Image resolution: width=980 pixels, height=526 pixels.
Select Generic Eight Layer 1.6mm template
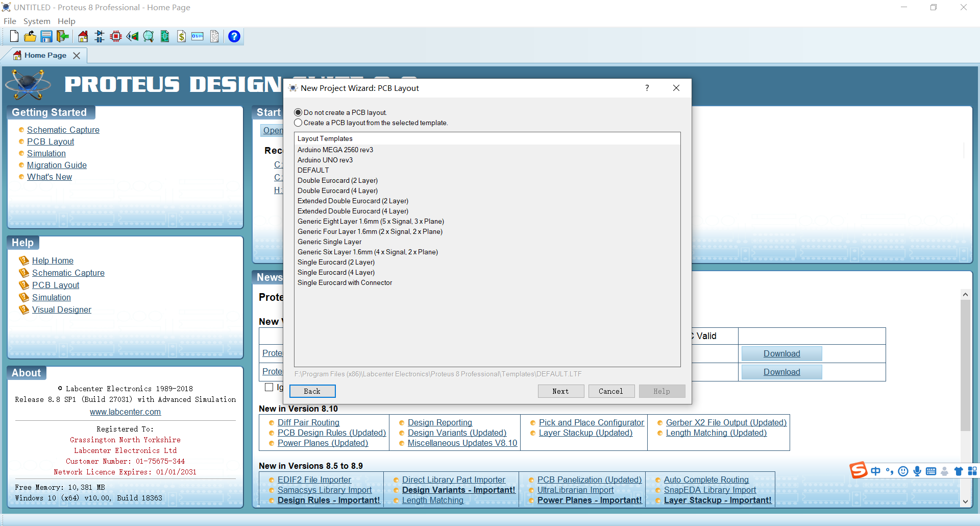click(x=487, y=221)
